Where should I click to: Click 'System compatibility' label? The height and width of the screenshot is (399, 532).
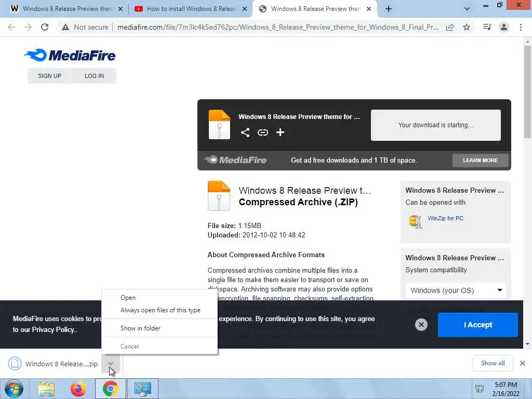click(436, 270)
